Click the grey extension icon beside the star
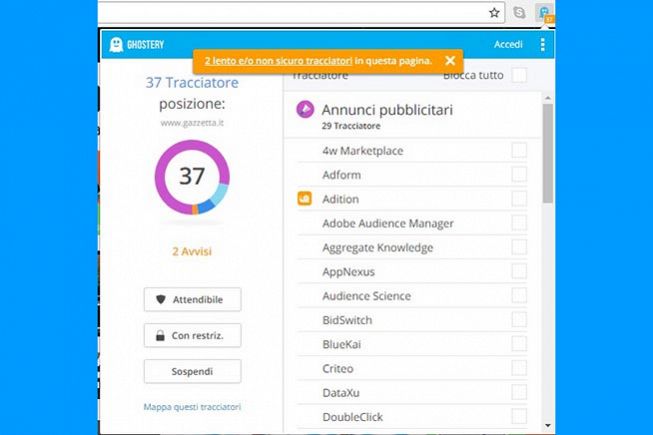 click(519, 13)
